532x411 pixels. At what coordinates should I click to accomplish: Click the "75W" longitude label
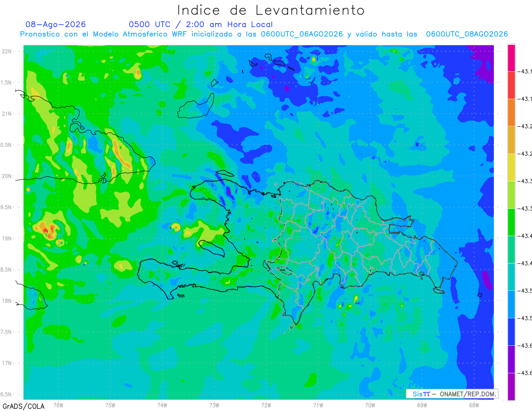tap(110, 405)
